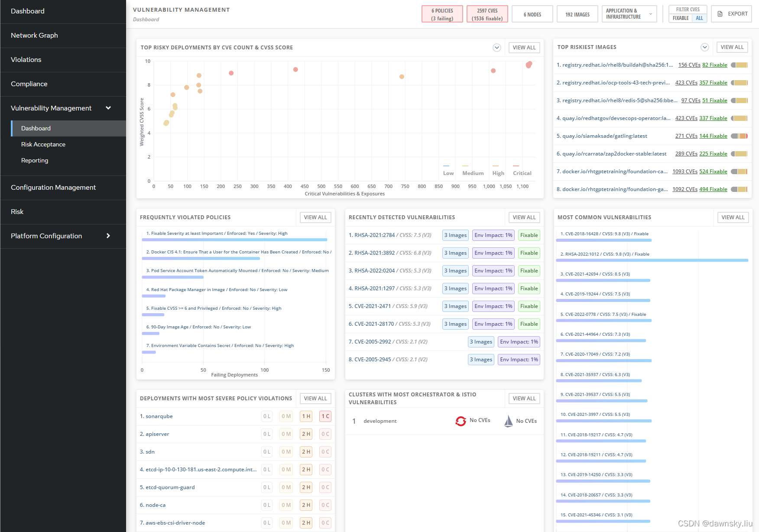View all deployments with severe policy violations

click(x=315, y=399)
